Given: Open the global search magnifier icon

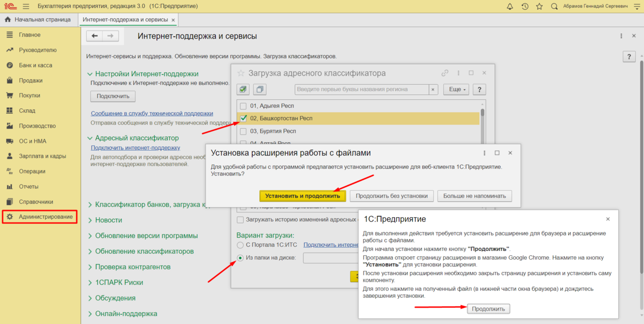Looking at the screenshot, I should point(553,6).
